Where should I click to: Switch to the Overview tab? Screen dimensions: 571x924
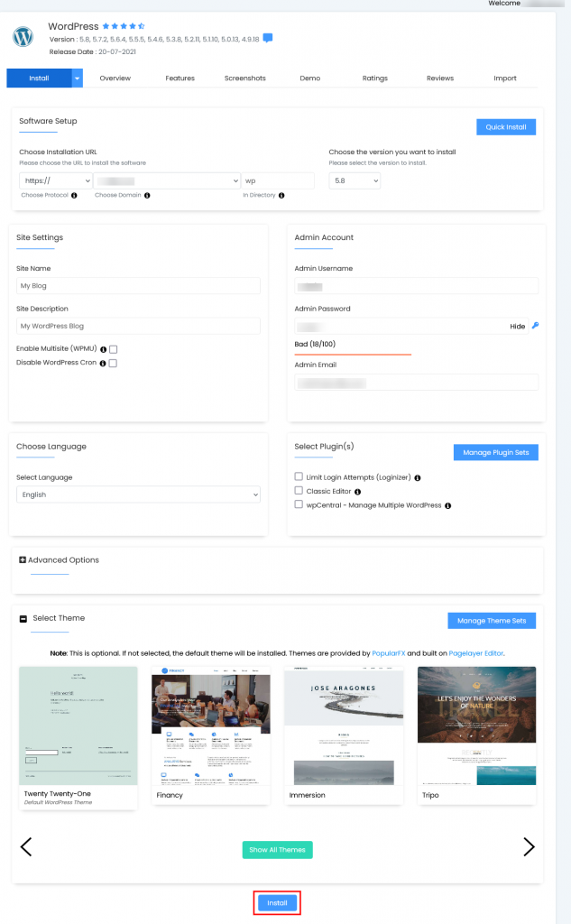115,78
